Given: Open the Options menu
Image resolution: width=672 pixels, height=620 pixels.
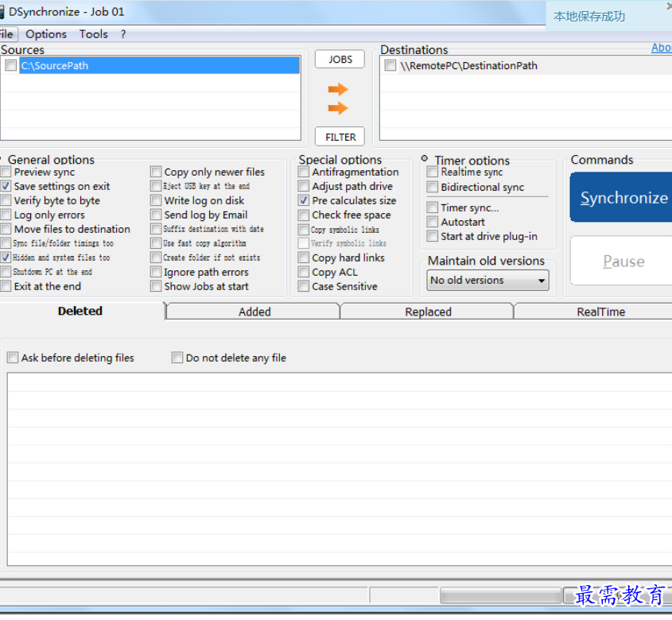Looking at the screenshot, I should point(46,34).
